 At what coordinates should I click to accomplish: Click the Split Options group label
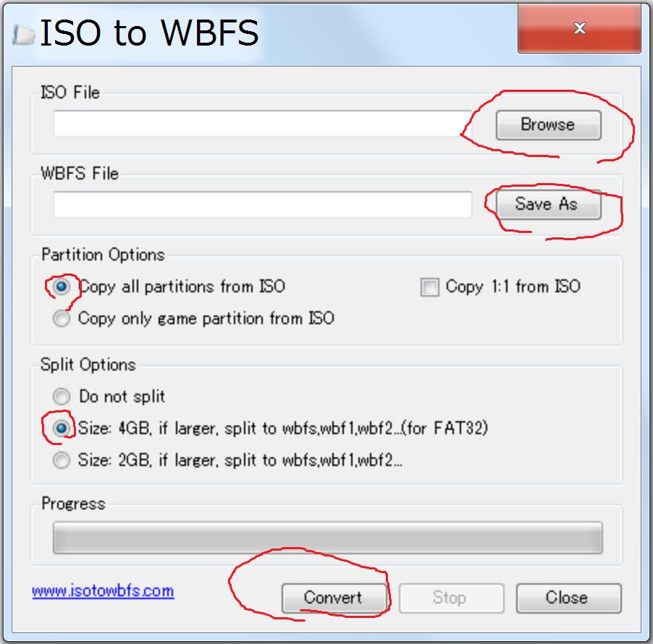tap(88, 365)
